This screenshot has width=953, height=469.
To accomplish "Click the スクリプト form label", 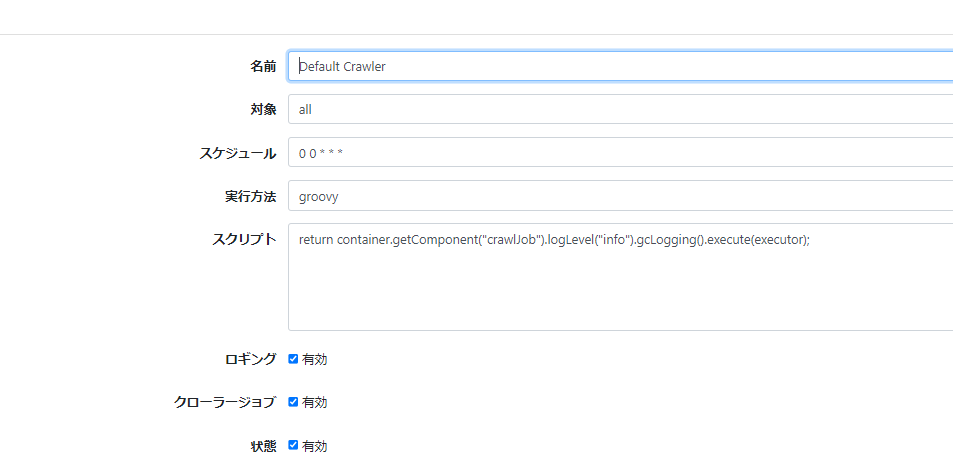I will (243, 239).
